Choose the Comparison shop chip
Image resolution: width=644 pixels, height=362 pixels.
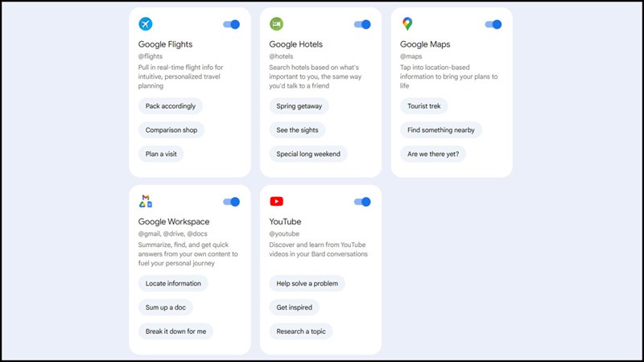coord(171,130)
